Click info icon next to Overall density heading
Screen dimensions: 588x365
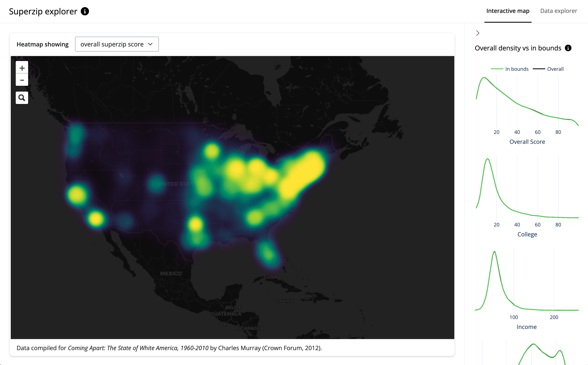coord(568,48)
